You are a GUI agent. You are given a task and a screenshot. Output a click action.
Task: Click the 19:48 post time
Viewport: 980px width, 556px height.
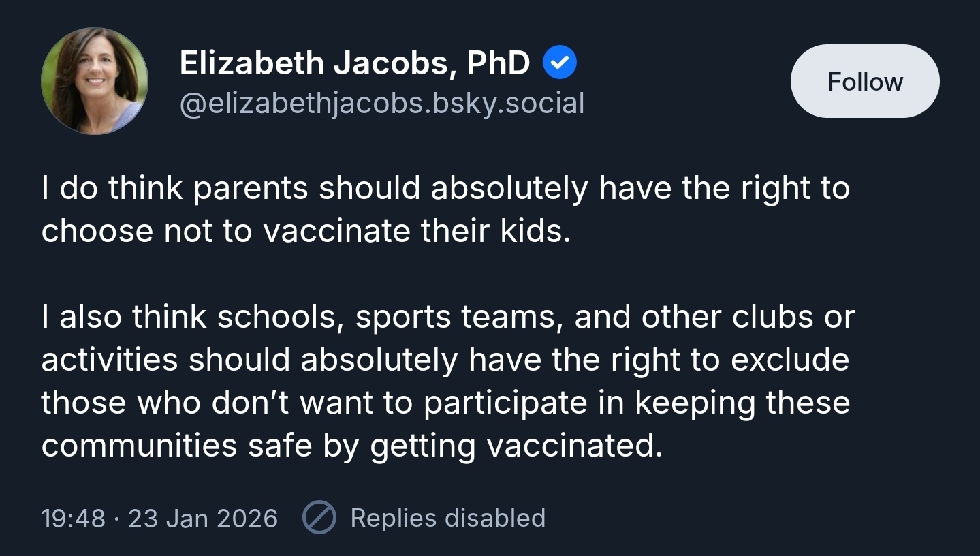pyautogui.click(x=73, y=518)
